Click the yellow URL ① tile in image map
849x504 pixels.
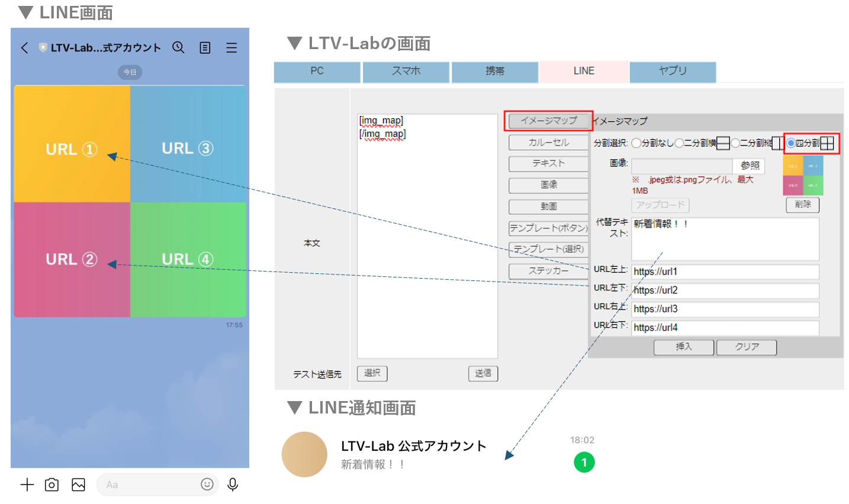(72, 144)
